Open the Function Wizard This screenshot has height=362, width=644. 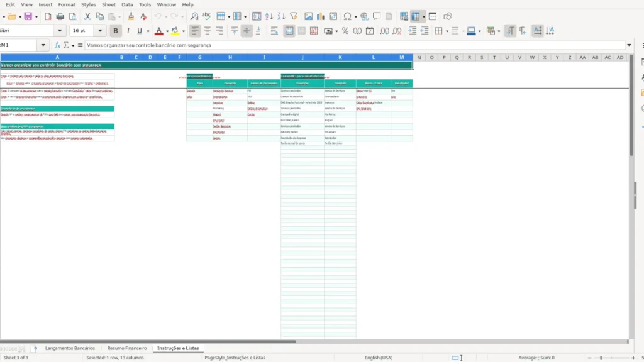(57, 45)
